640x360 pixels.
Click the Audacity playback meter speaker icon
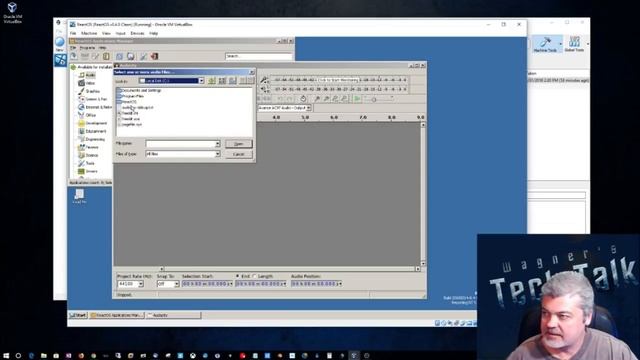coord(264,89)
